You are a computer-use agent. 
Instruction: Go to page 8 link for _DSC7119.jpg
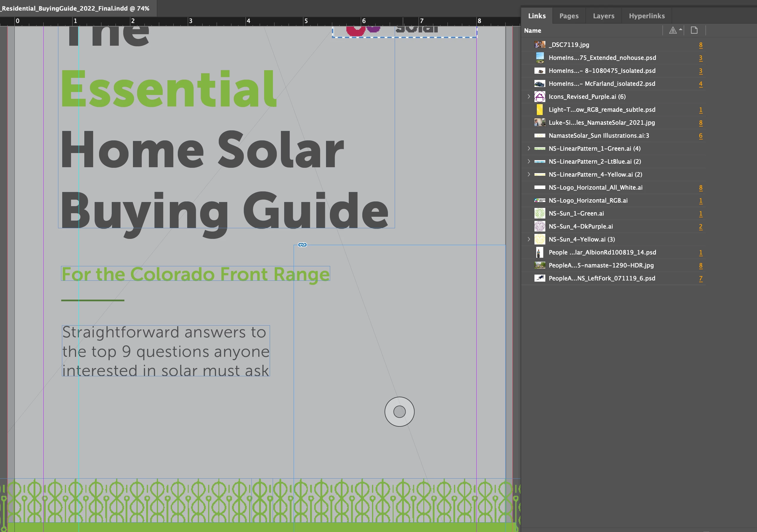tap(701, 45)
